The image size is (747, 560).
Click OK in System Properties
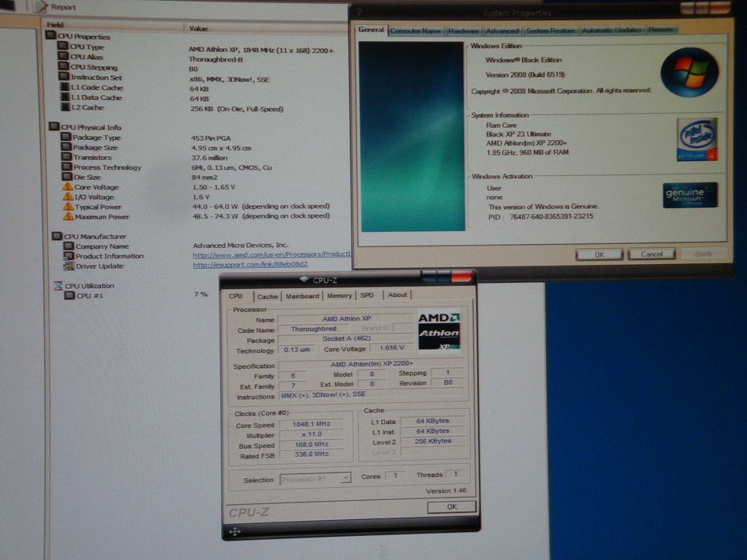click(x=599, y=254)
